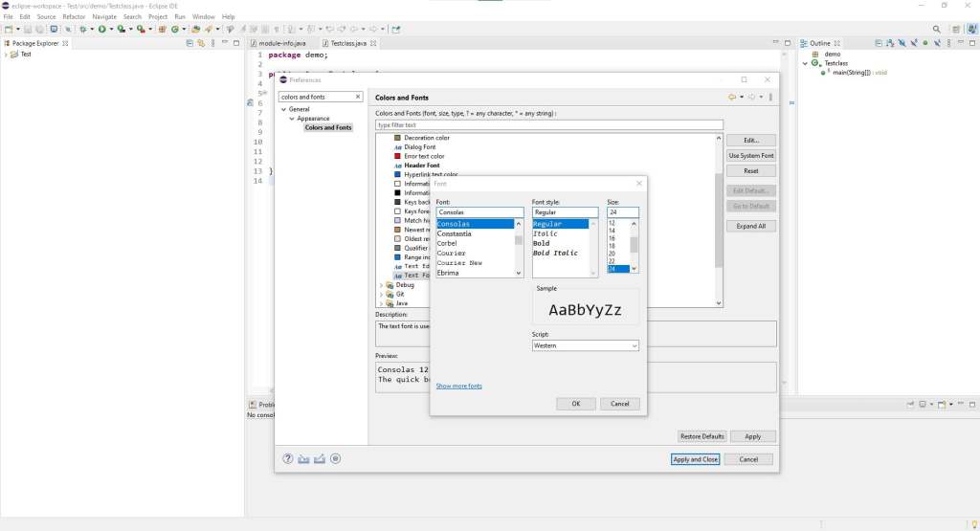The image size is (980, 531).
Task: Click the Coverage launch toolbar icon
Action: coord(122,29)
